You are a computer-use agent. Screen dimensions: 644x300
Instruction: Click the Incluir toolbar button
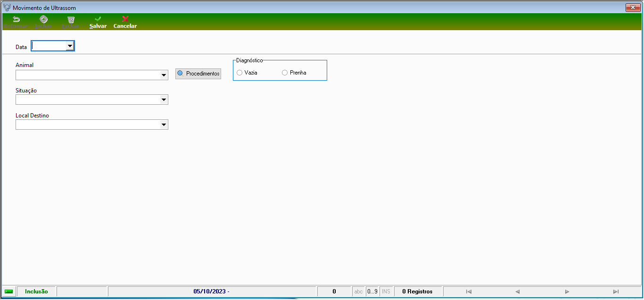[43, 22]
